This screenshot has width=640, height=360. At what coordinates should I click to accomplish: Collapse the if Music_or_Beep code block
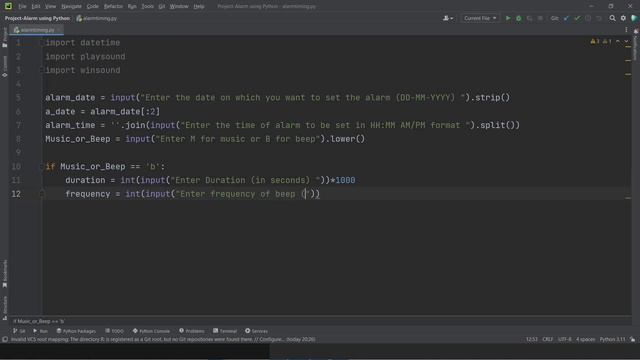pyautogui.click(x=42, y=167)
